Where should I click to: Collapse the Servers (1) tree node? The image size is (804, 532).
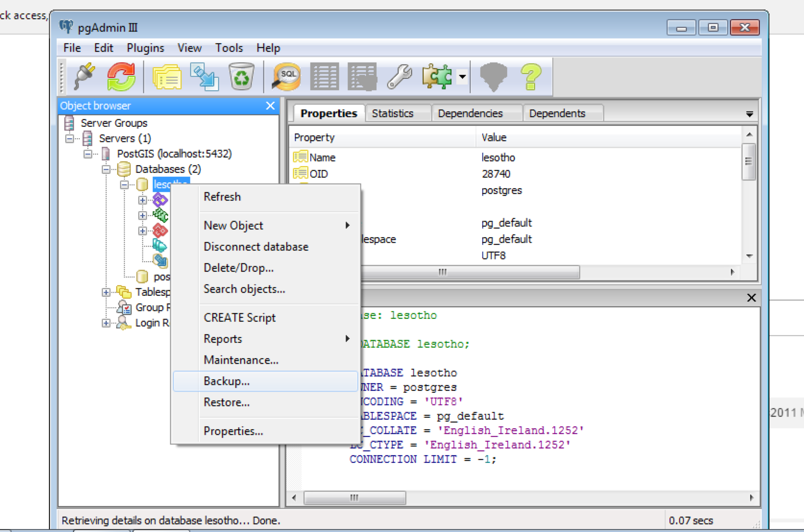point(70,138)
